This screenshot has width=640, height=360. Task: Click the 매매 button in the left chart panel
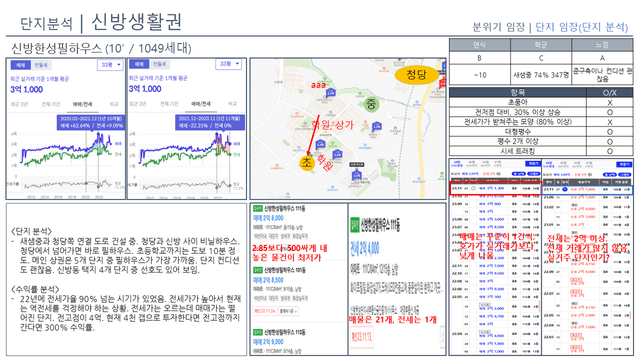[20, 65]
